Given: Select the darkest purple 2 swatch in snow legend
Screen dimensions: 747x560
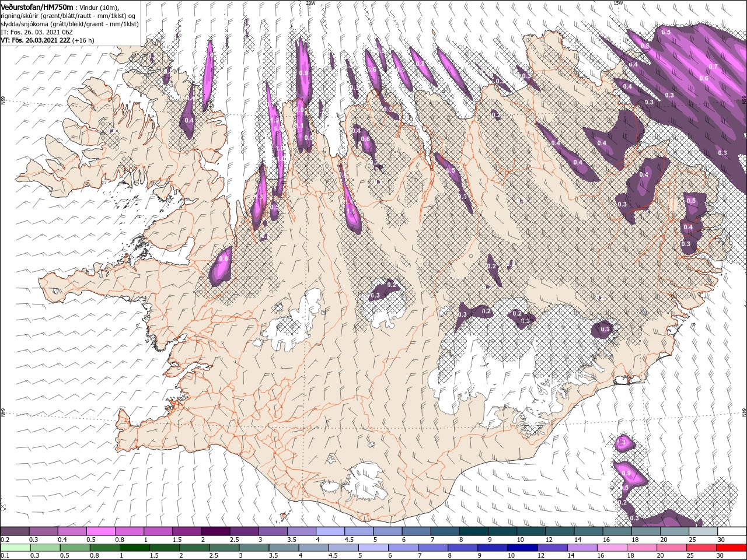Looking at the screenshot, I should 215,531.
